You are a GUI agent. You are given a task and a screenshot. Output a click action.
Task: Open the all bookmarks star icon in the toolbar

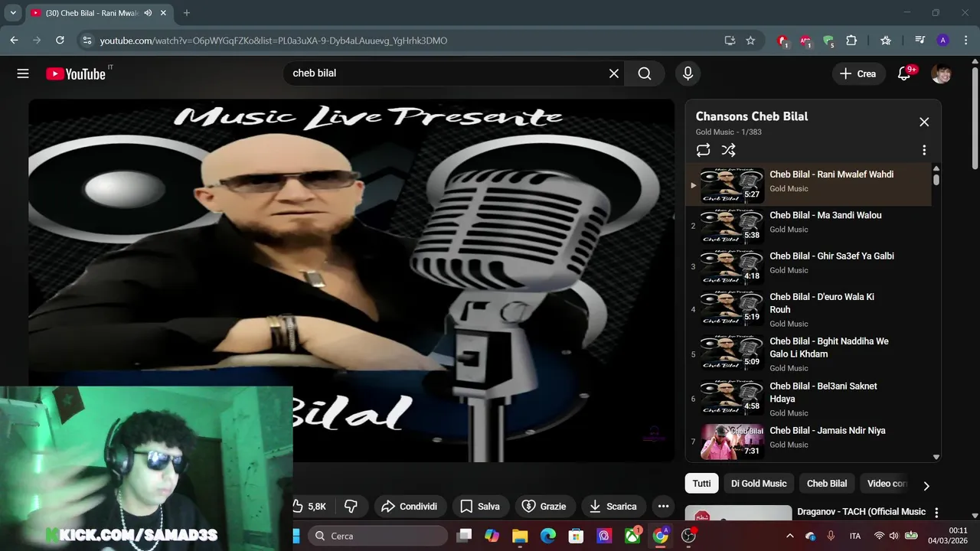886,41
